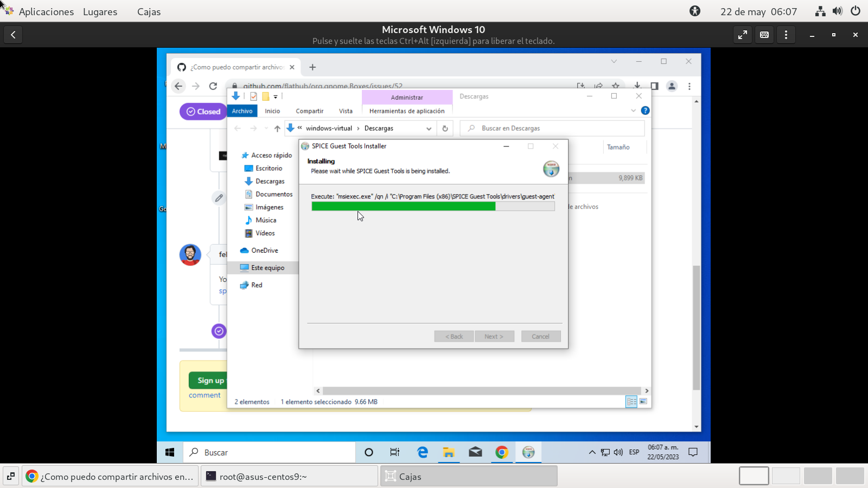Image resolution: width=868 pixels, height=488 pixels.
Task: Switch Explorer to details view
Action: [x=631, y=402]
